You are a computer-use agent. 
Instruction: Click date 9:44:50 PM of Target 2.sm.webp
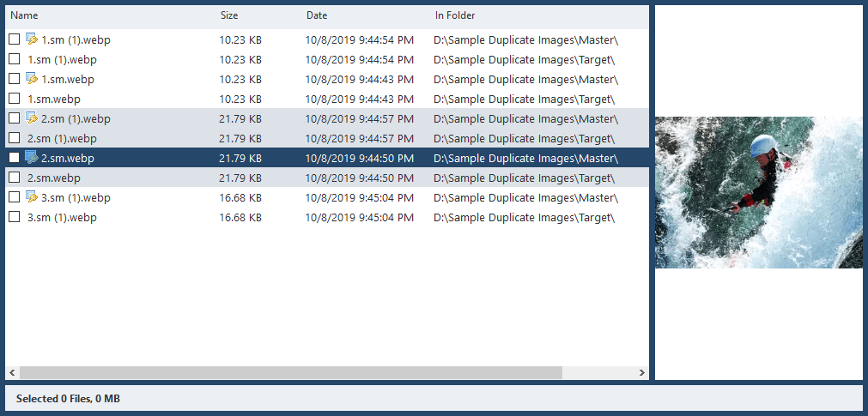click(360, 178)
